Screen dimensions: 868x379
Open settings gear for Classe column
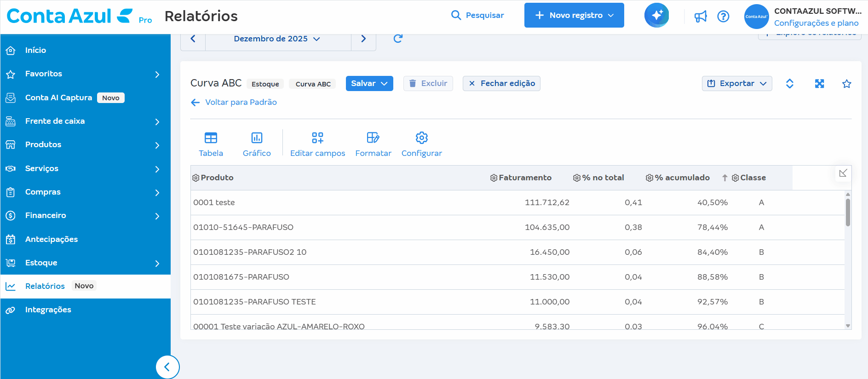[735, 178]
